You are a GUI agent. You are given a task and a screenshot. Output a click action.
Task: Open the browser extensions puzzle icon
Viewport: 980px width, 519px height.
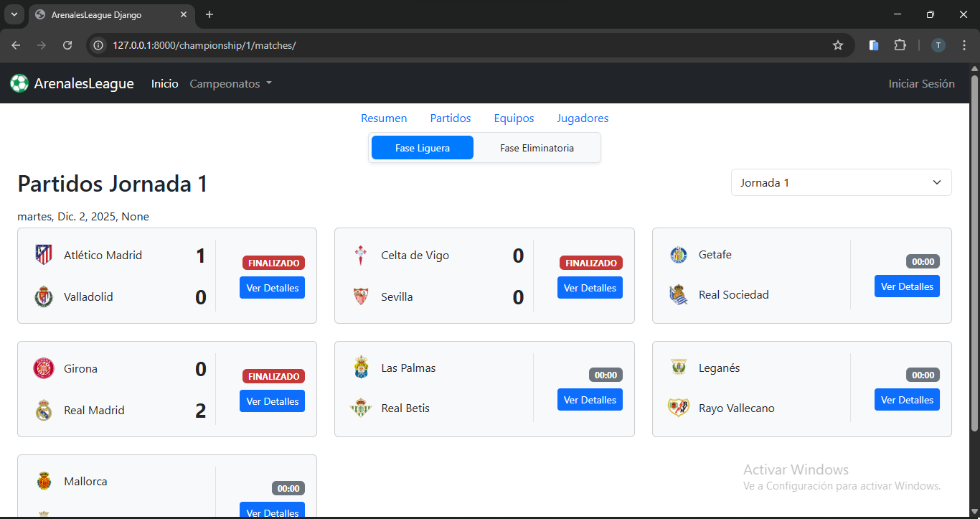pos(900,45)
